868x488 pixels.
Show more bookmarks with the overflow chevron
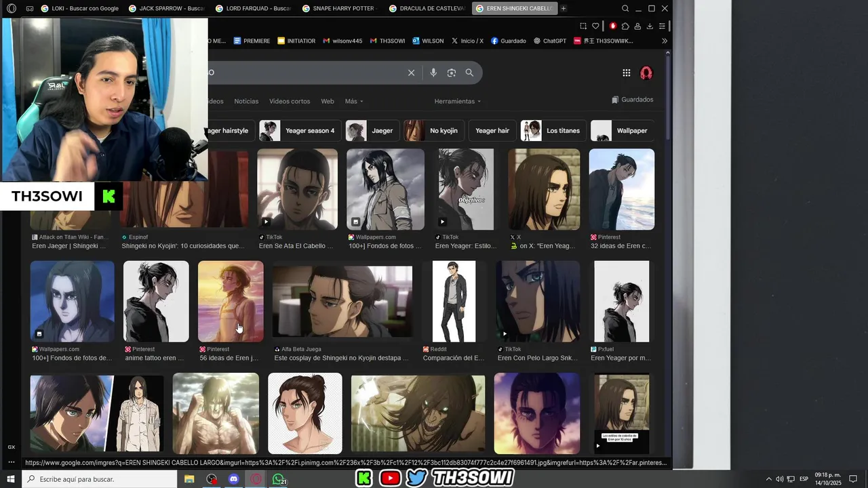click(x=665, y=41)
